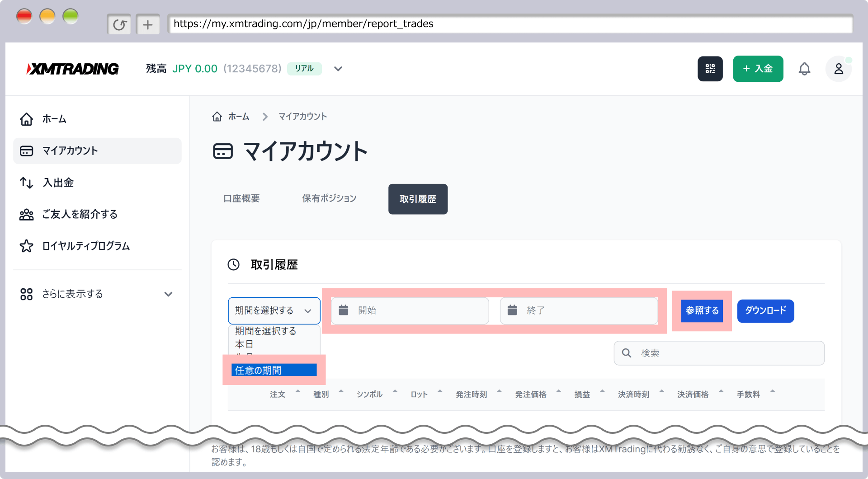Select the ロイヤルティプログラム star icon
868x479 pixels.
click(x=26, y=246)
